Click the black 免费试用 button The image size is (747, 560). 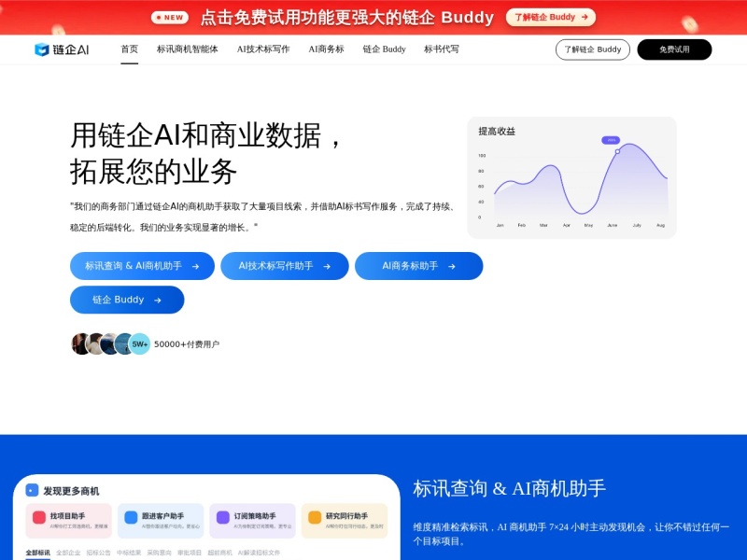pyautogui.click(x=674, y=49)
